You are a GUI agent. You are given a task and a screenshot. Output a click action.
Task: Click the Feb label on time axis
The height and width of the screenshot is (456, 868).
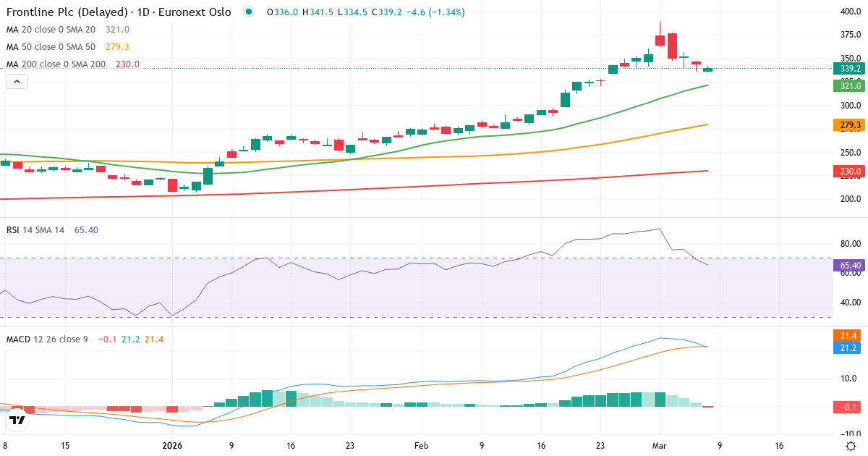422,447
